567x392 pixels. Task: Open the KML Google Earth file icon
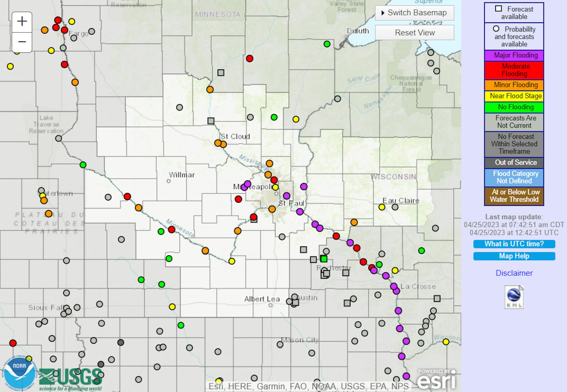[514, 297]
